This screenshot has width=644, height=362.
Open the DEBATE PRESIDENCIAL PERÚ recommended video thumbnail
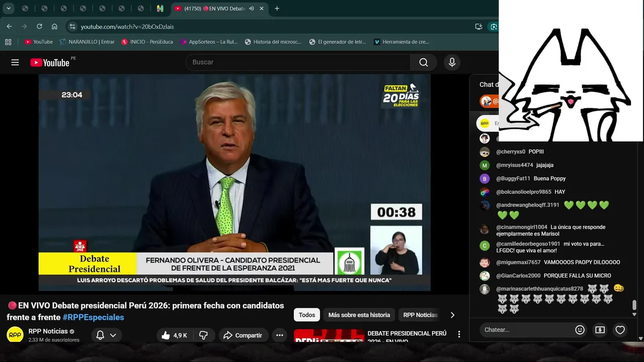click(x=329, y=335)
